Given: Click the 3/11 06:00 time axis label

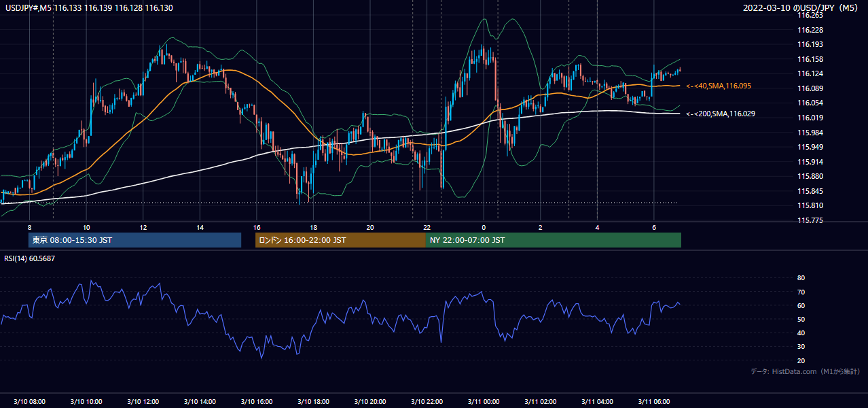Looking at the screenshot, I should tap(653, 402).
